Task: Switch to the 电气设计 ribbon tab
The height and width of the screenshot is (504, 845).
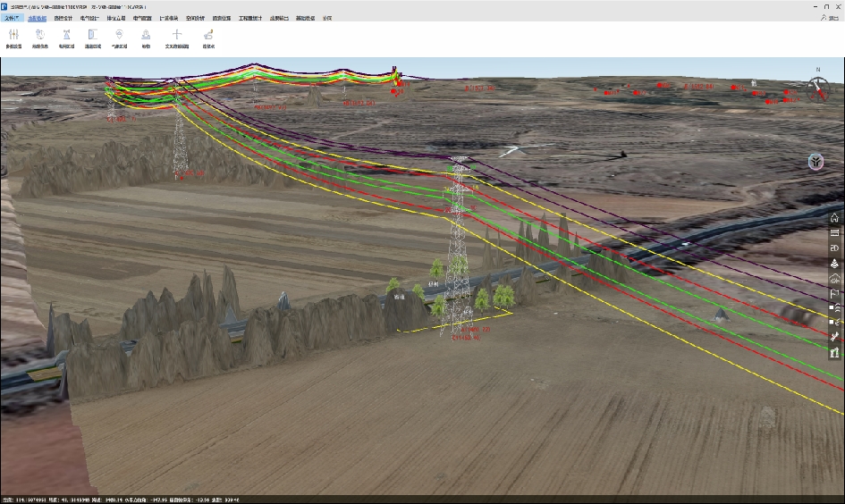Action: pos(90,17)
